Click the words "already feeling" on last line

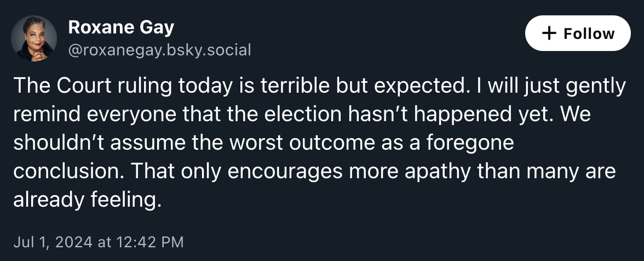[x=87, y=200]
